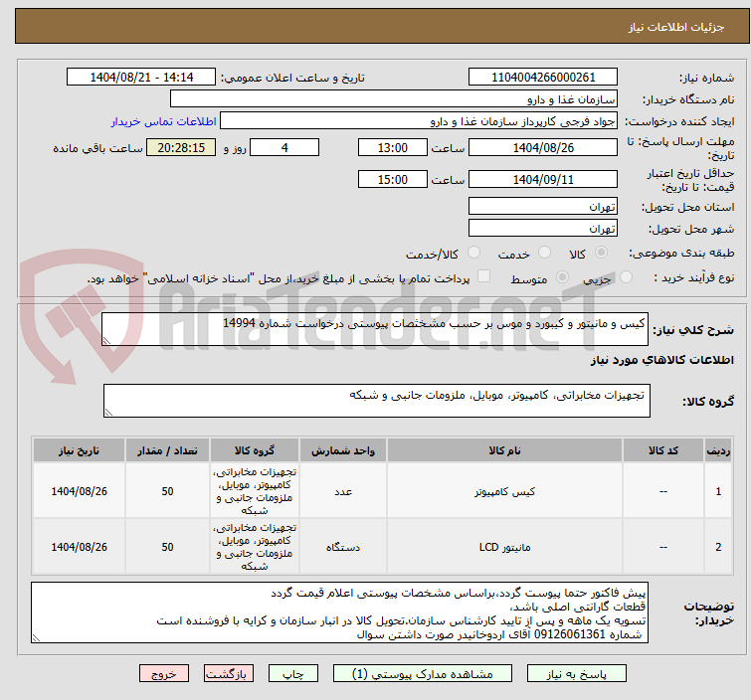Image resolution: width=751 pixels, height=700 pixels.
Task: Click the بازگشت back button
Action: [x=229, y=674]
